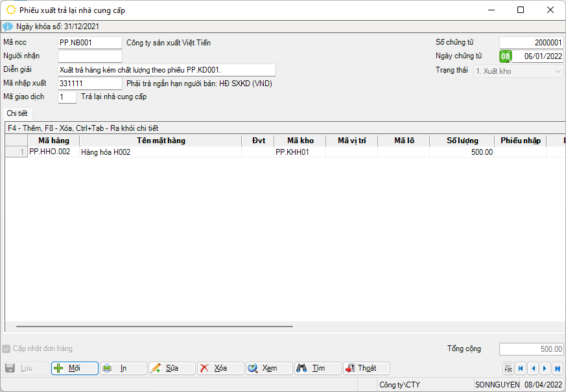
Task: Exit the form with Thoát button
Action: click(x=366, y=368)
